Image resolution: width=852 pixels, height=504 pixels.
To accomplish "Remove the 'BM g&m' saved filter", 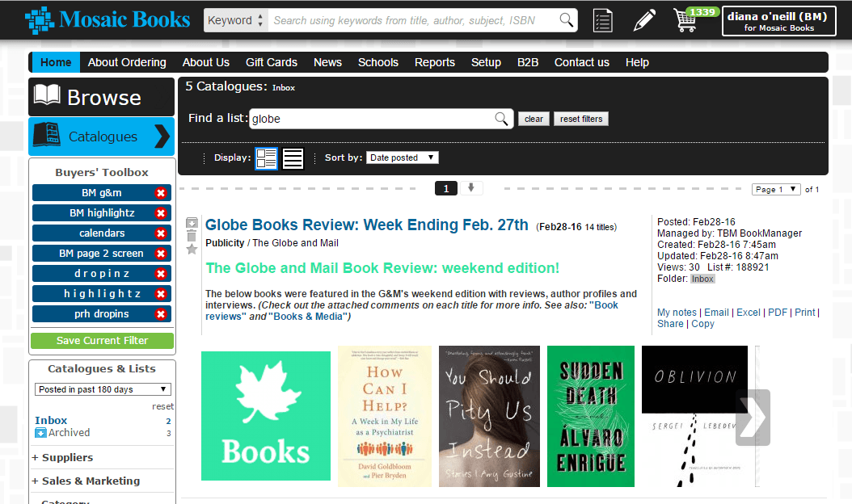I will coord(161,193).
